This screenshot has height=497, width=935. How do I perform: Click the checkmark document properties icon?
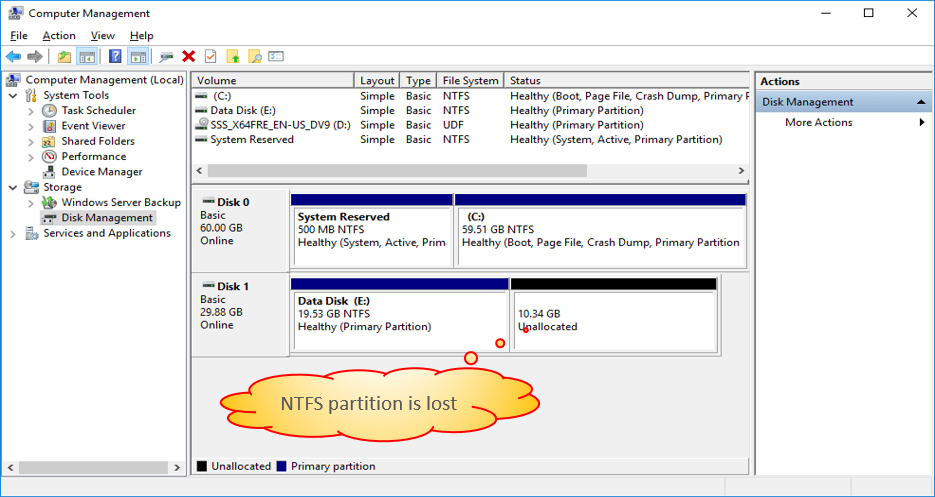[x=210, y=57]
